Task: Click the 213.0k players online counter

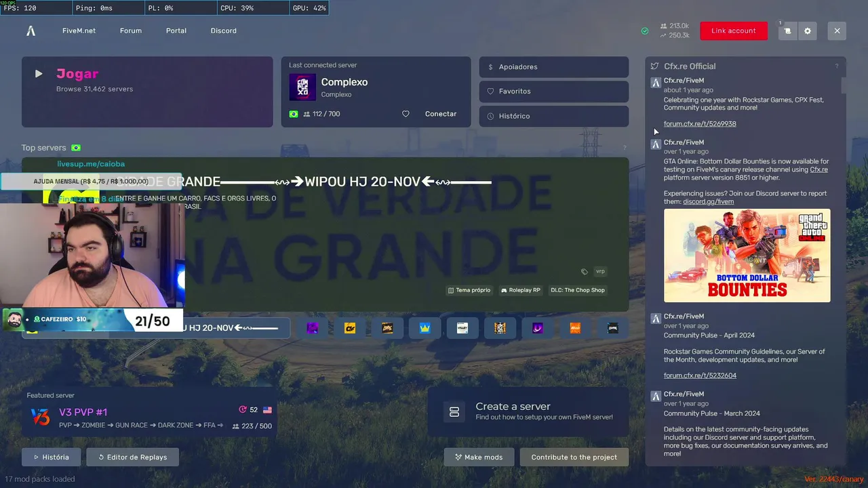Action: point(675,26)
